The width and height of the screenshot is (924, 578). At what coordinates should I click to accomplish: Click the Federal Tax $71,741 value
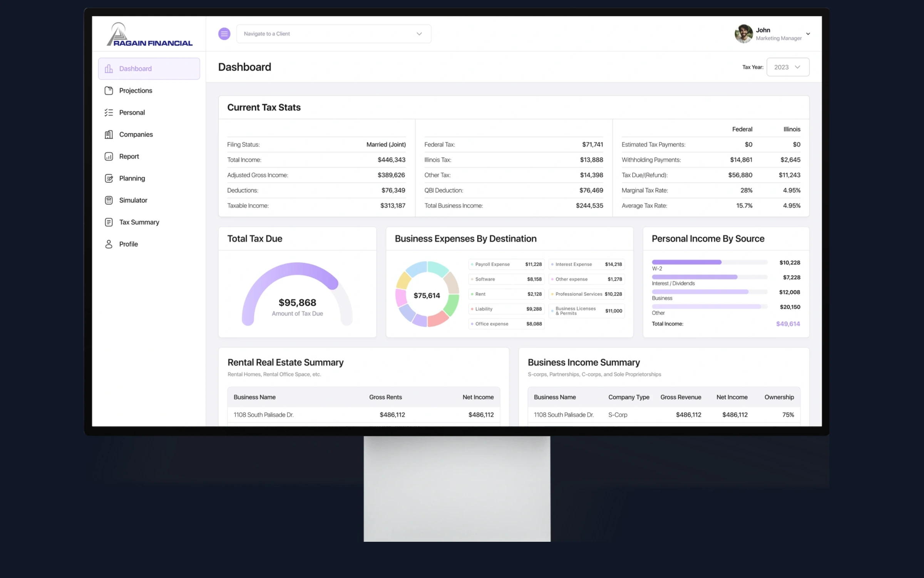[593, 144]
